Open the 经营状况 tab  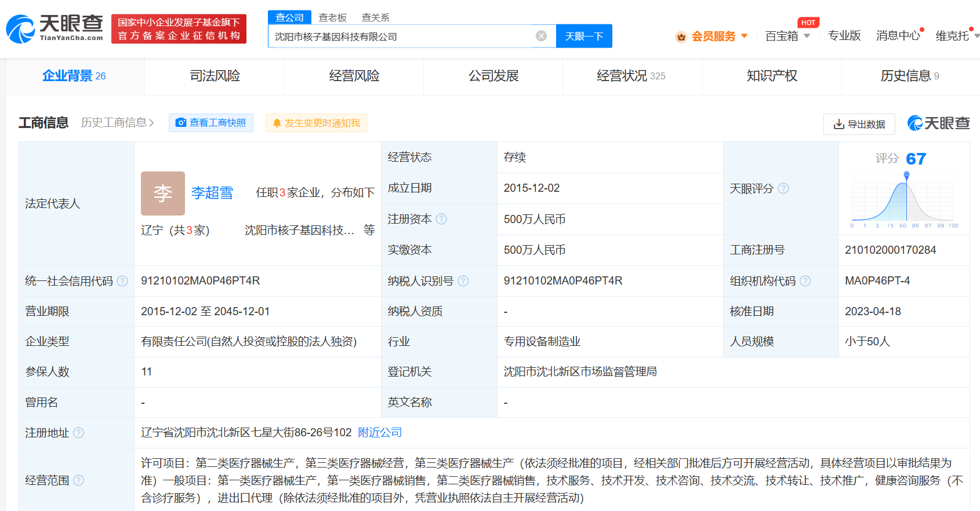(633, 76)
